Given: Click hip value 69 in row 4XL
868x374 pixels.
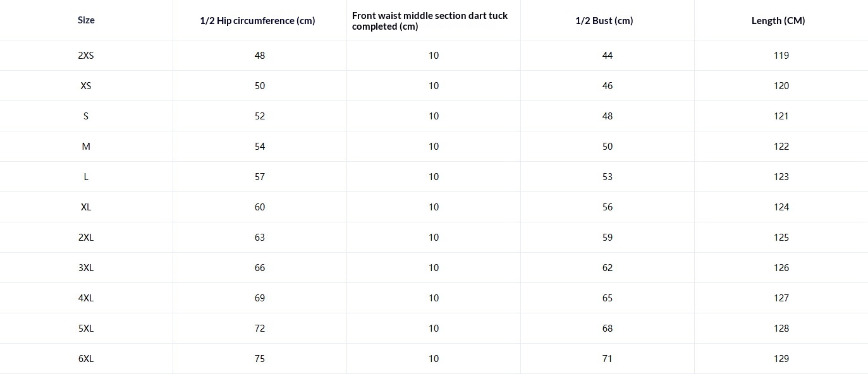Looking at the screenshot, I should 260,298.
